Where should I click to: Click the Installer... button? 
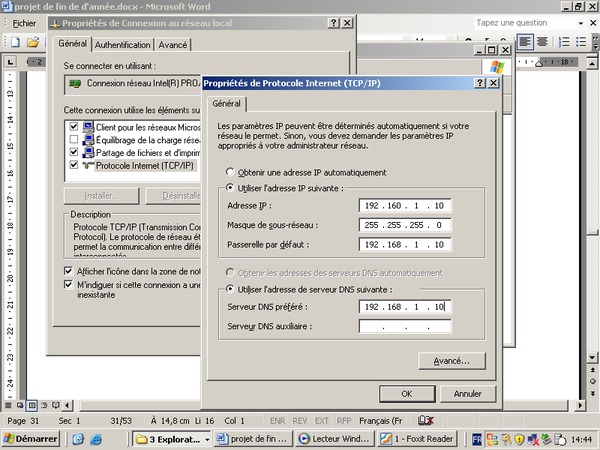(101, 196)
